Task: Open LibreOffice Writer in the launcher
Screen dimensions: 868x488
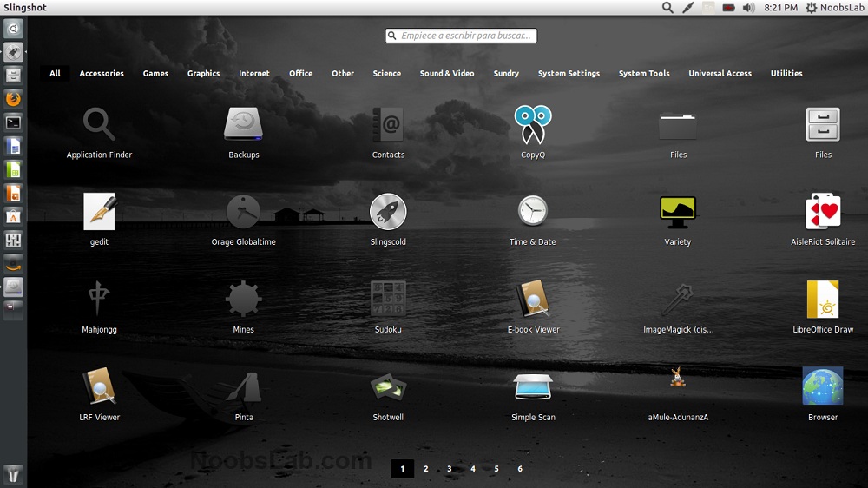Action: (13, 146)
